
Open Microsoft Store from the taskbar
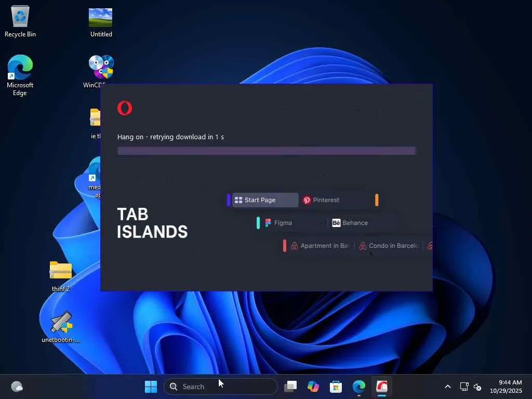(x=336, y=387)
